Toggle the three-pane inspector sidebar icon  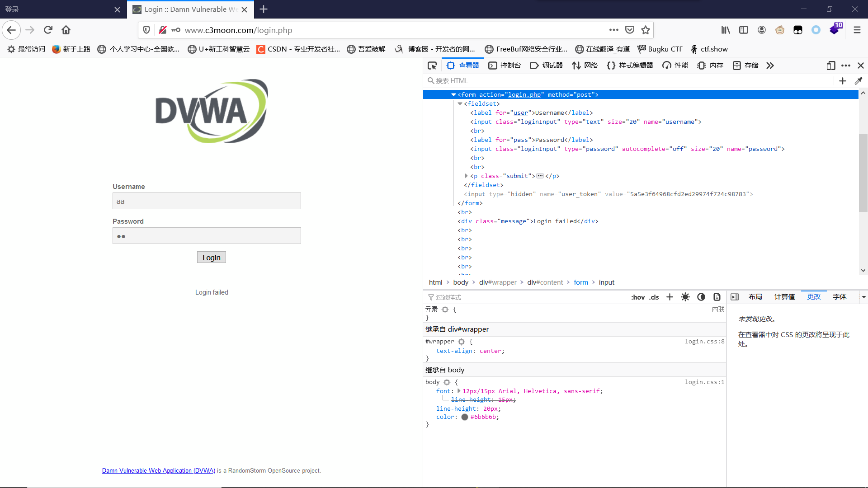click(735, 297)
